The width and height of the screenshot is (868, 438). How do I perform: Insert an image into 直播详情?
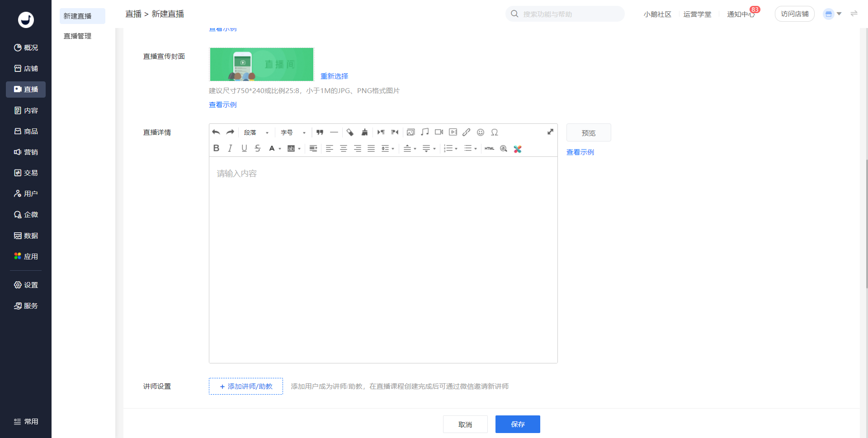[x=410, y=132]
